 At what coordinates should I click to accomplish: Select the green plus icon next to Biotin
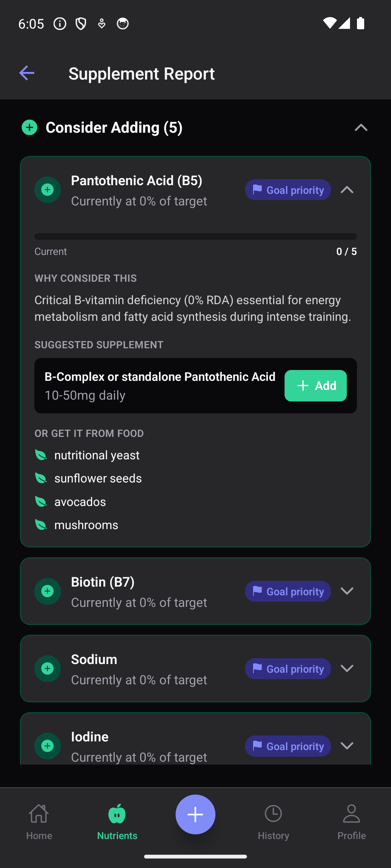click(x=47, y=591)
